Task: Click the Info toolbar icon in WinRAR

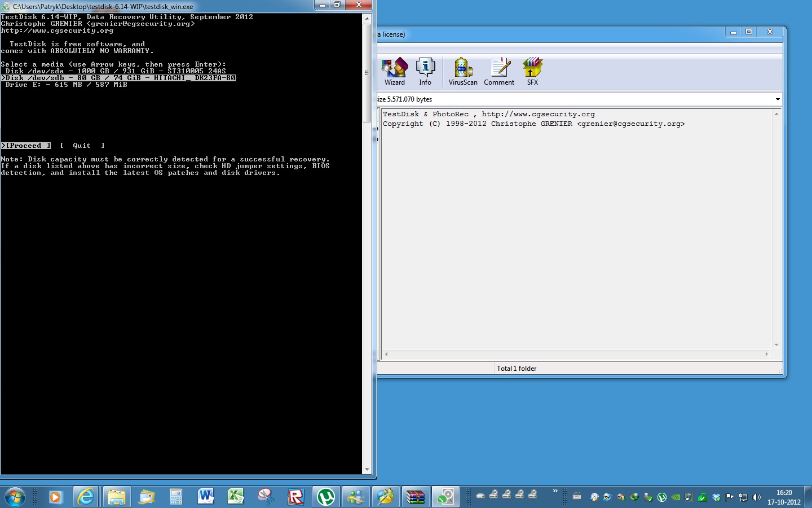Action: [x=425, y=72]
